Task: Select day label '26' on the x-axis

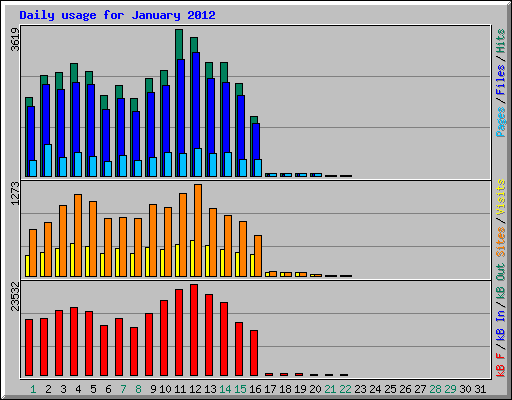Action: point(405,389)
